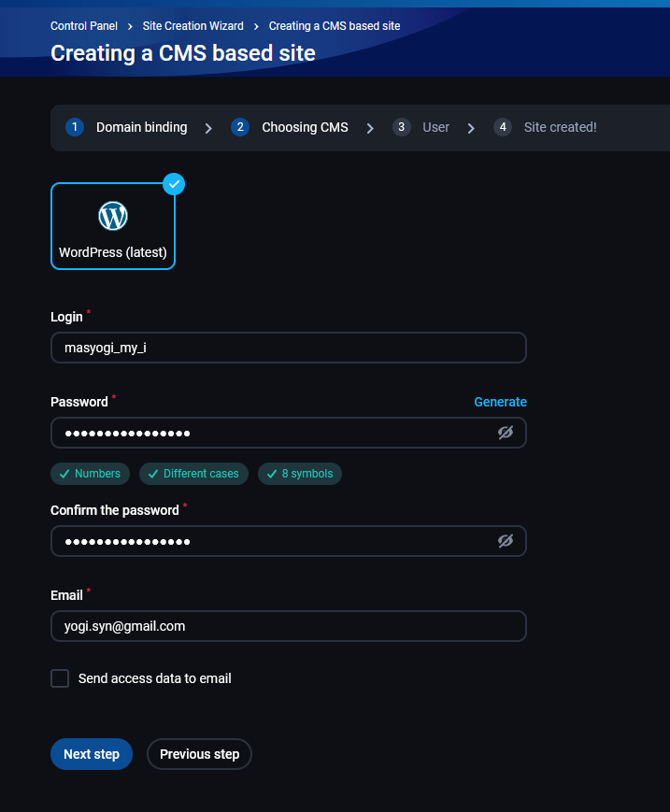The height and width of the screenshot is (812, 670).
Task: Generate a random password
Action: (500, 402)
